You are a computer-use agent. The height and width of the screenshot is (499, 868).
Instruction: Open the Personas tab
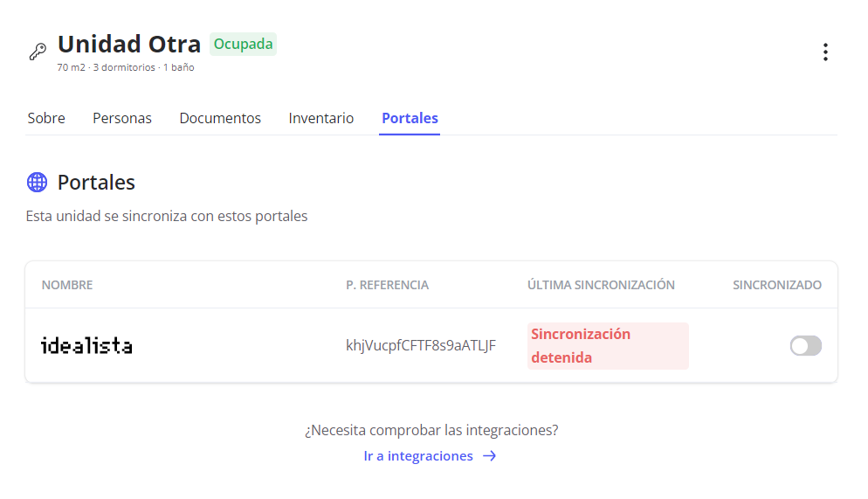(x=122, y=118)
